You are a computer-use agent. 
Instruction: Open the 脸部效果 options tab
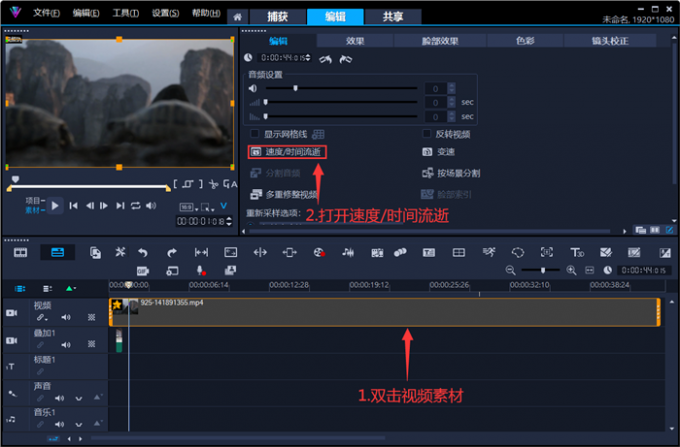click(x=440, y=41)
